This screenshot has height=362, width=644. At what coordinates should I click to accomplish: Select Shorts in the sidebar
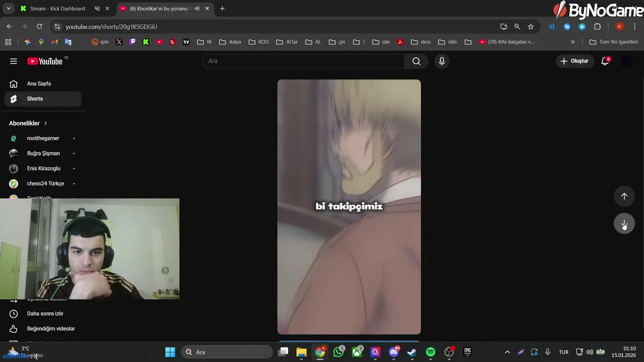tap(43, 99)
